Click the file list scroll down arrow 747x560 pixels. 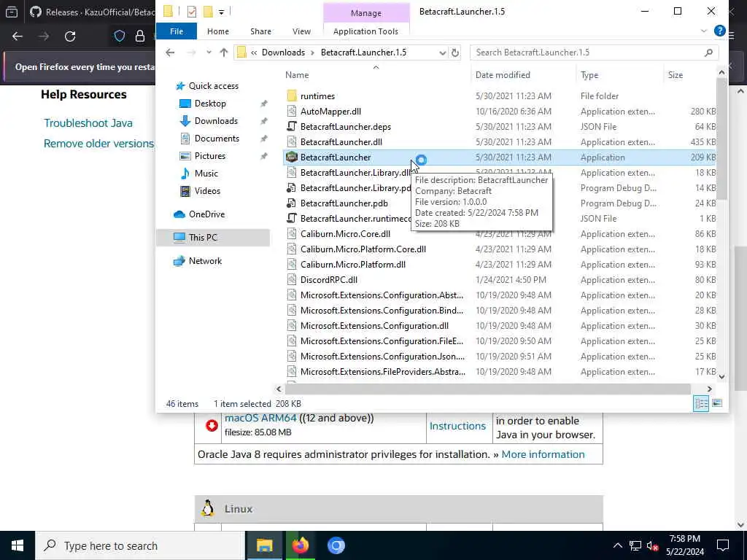pos(721,377)
